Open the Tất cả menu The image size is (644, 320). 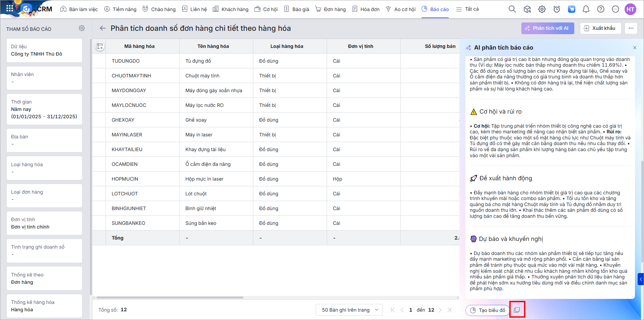(468, 9)
